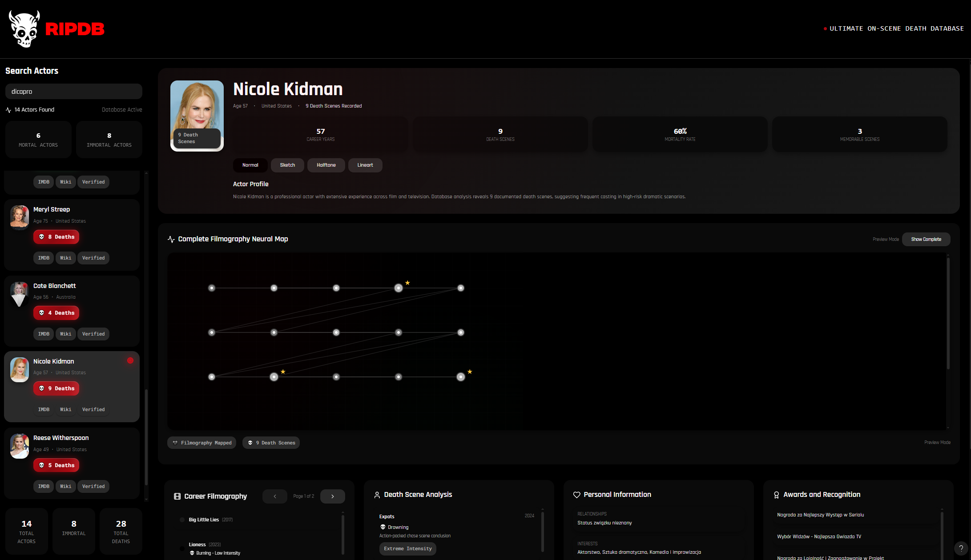The image size is (971, 560).
Task: Switch portrait style to Sketch
Action: [x=287, y=165]
